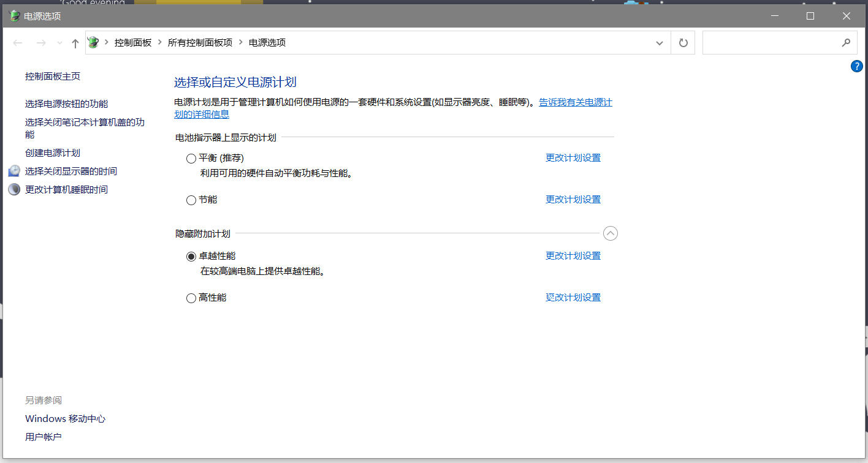This screenshot has height=463, width=868.
Task: Select the 节能 power plan
Action: pos(191,200)
